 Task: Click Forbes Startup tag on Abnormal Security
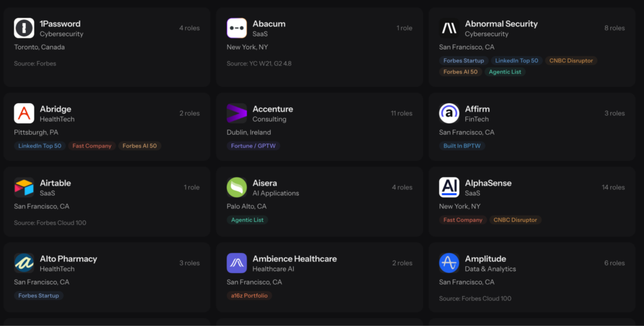click(x=464, y=60)
